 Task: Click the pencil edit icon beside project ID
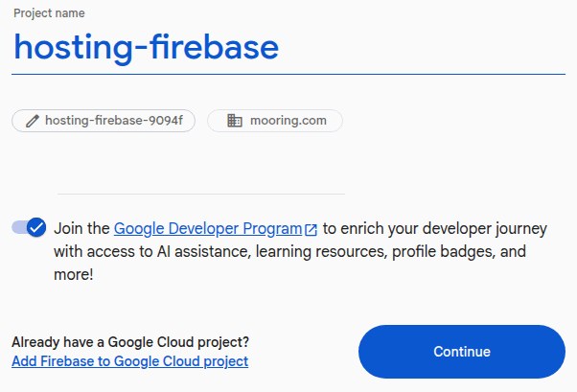[x=32, y=121]
